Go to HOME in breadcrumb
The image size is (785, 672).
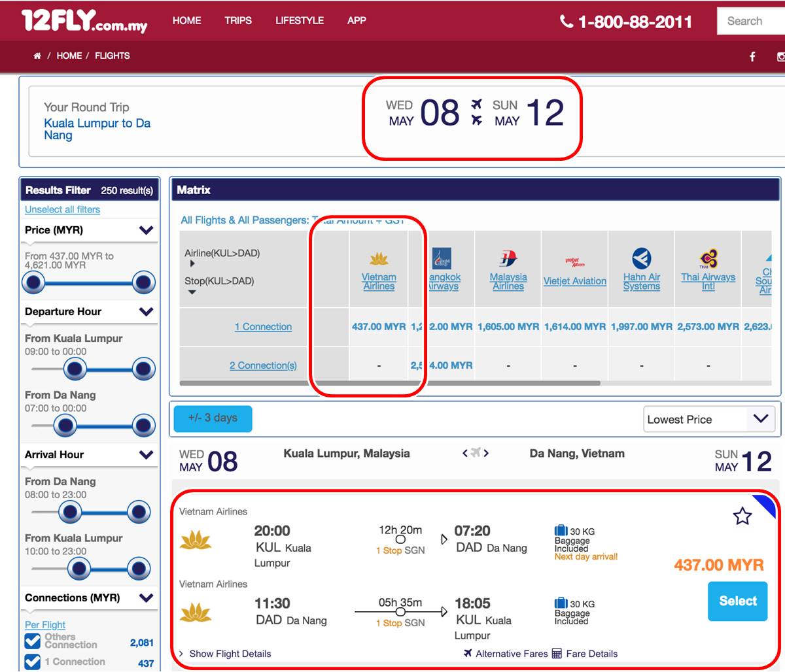pyautogui.click(x=69, y=56)
